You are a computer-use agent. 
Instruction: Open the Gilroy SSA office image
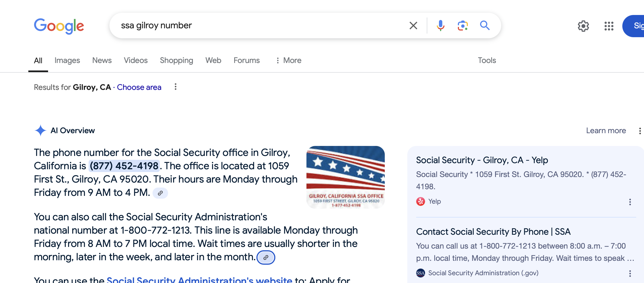tap(345, 177)
